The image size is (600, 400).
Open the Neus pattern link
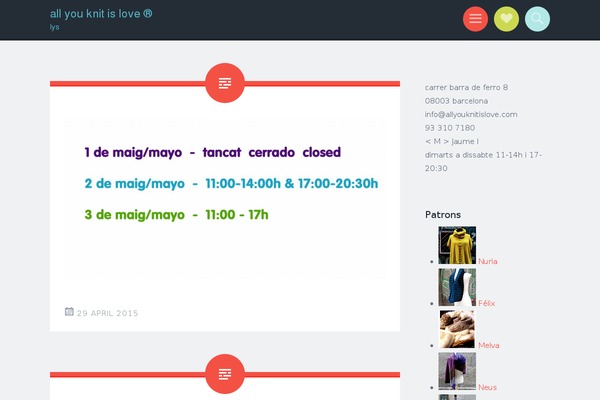click(x=488, y=387)
